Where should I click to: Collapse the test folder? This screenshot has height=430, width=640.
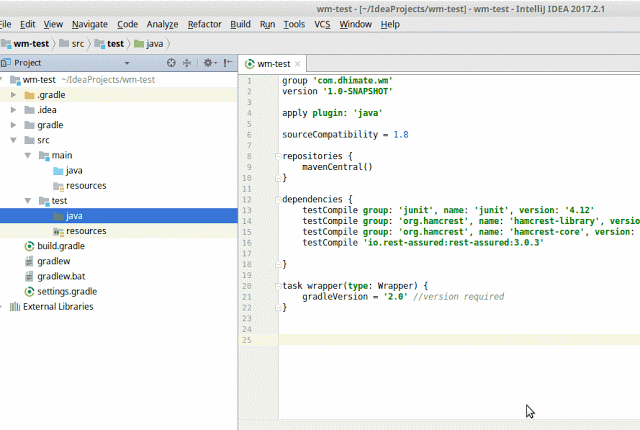[x=28, y=201]
